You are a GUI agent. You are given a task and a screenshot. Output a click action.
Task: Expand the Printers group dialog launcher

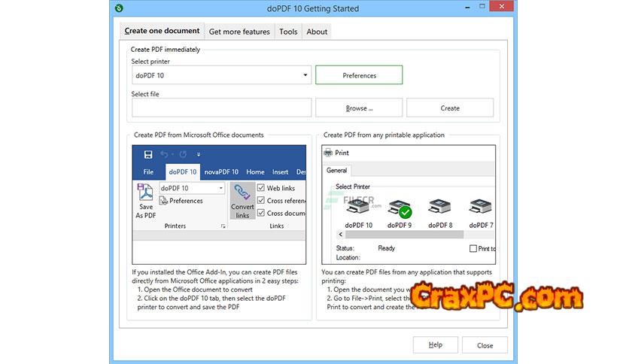pos(223,226)
